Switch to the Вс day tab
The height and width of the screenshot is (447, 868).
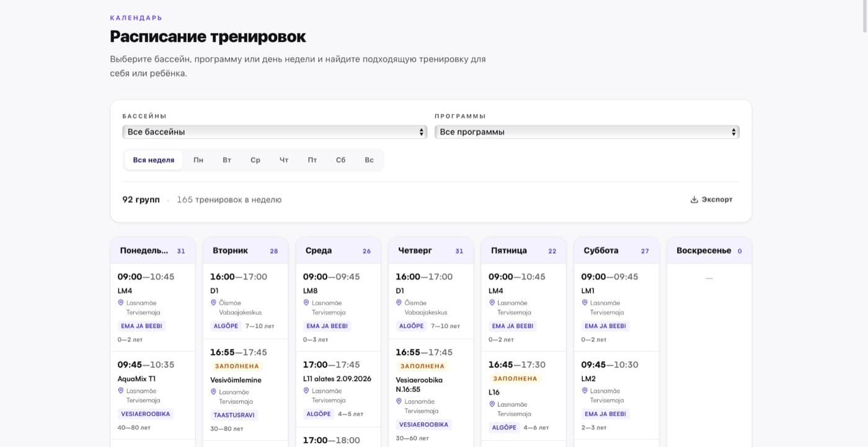coord(370,160)
